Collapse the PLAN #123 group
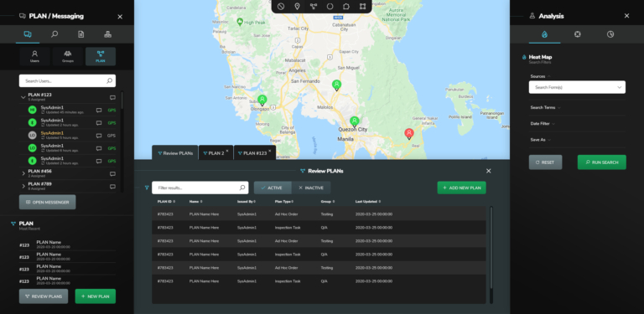This screenshot has height=314, width=644. coord(23,97)
